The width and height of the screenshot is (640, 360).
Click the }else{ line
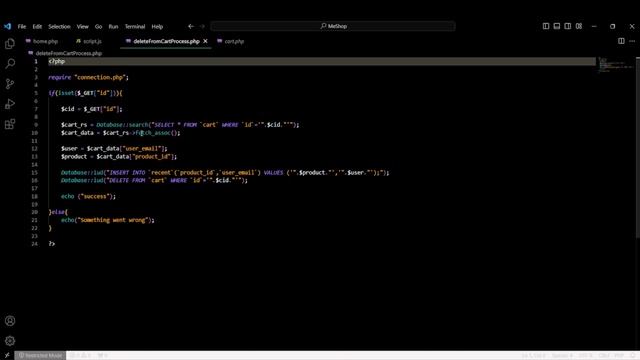pyautogui.click(x=58, y=212)
